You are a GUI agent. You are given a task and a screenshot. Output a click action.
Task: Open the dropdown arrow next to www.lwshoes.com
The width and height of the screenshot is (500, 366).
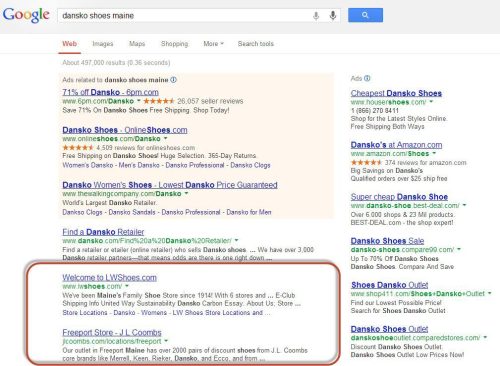point(127,286)
